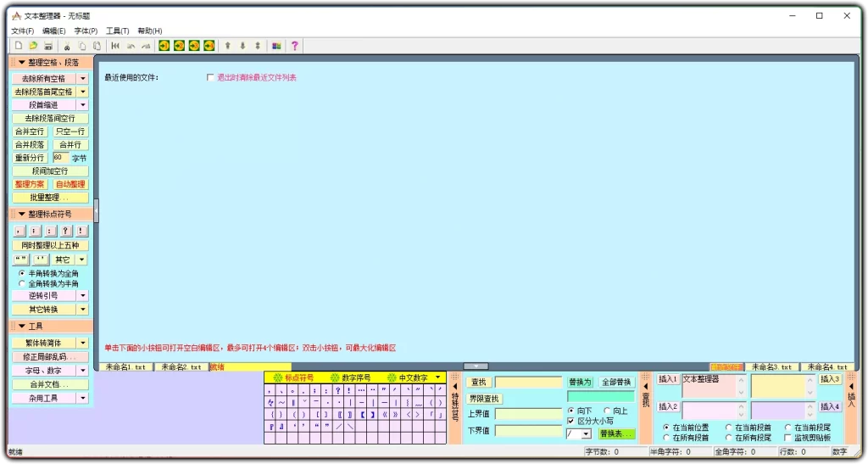The height and width of the screenshot is (464, 868).
Task: Click the 批量整理 button
Action: pos(50,198)
